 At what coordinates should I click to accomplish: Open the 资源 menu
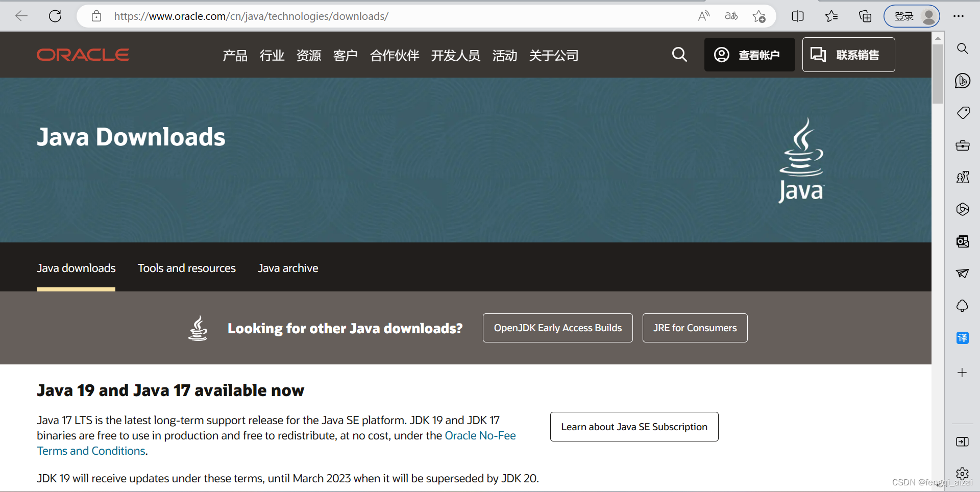309,55
